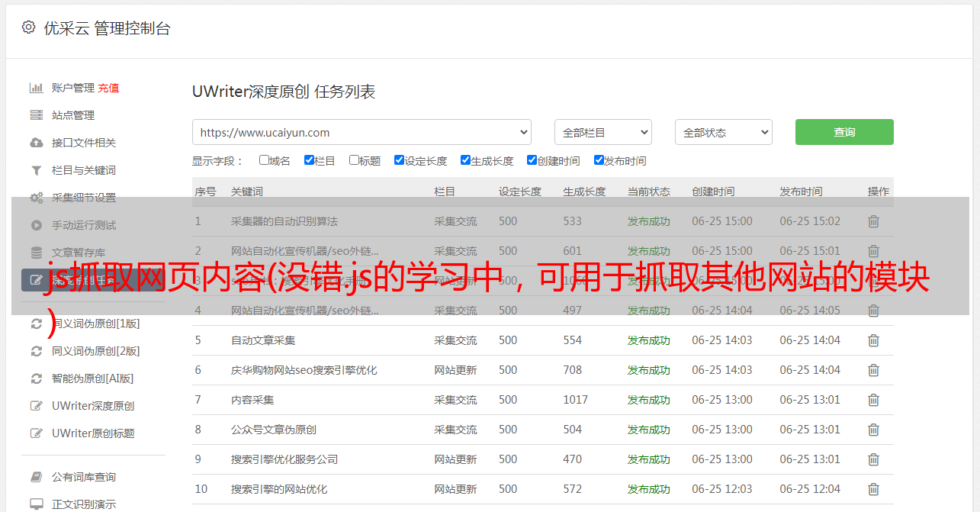Click the green 查询 button
980x512 pixels.
(x=844, y=132)
